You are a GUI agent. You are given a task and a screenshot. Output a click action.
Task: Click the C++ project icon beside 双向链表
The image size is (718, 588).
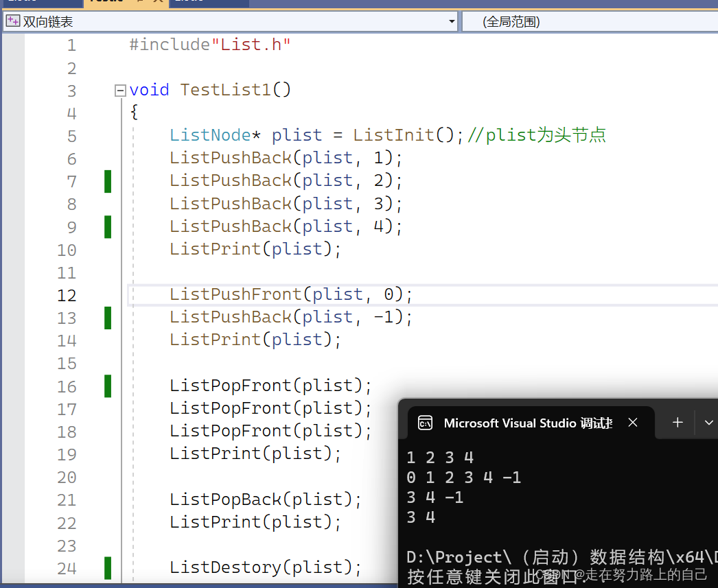pos(13,21)
